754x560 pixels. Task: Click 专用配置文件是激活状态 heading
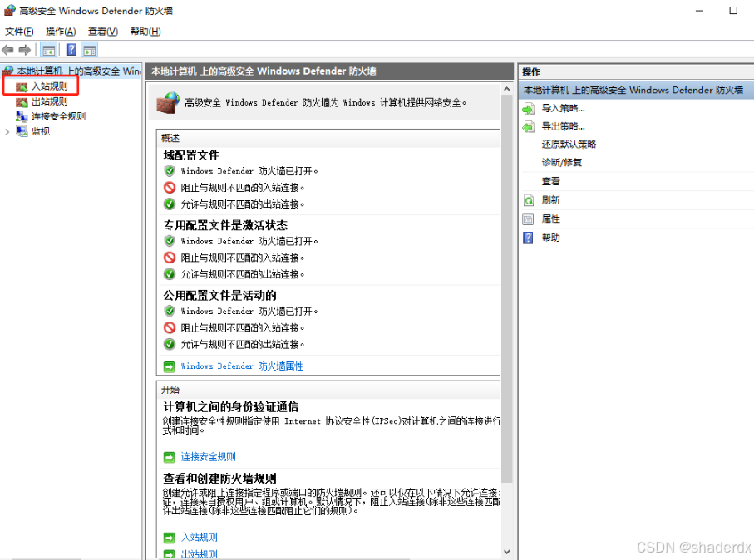click(x=225, y=225)
